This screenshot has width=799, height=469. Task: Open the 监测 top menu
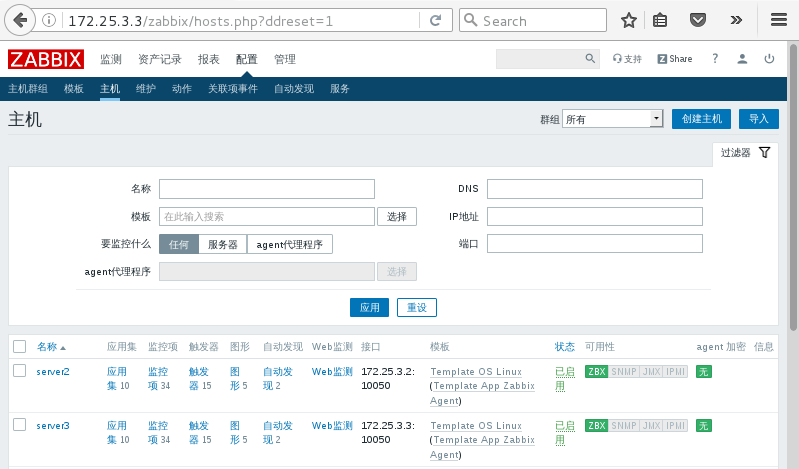(111, 59)
